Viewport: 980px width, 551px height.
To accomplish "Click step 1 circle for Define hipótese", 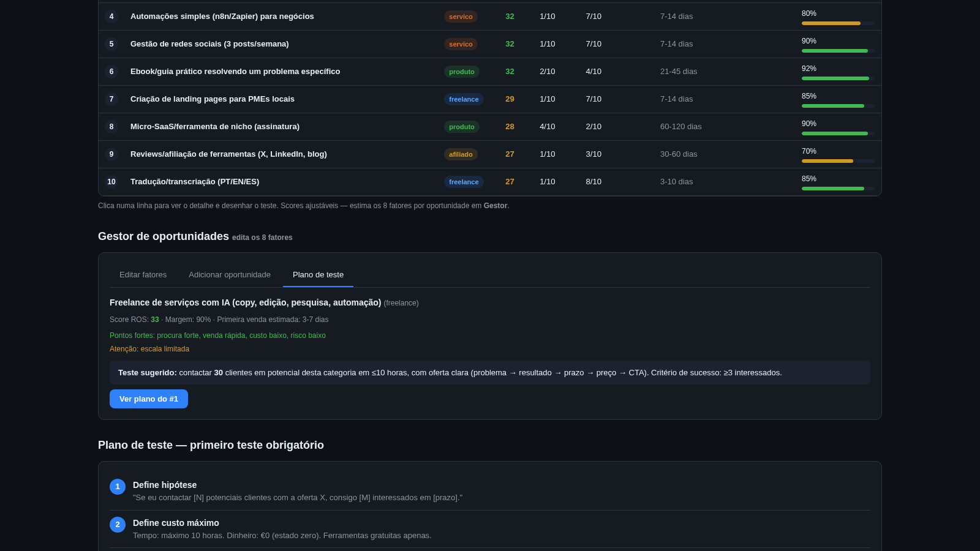I will tap(118, 487).
